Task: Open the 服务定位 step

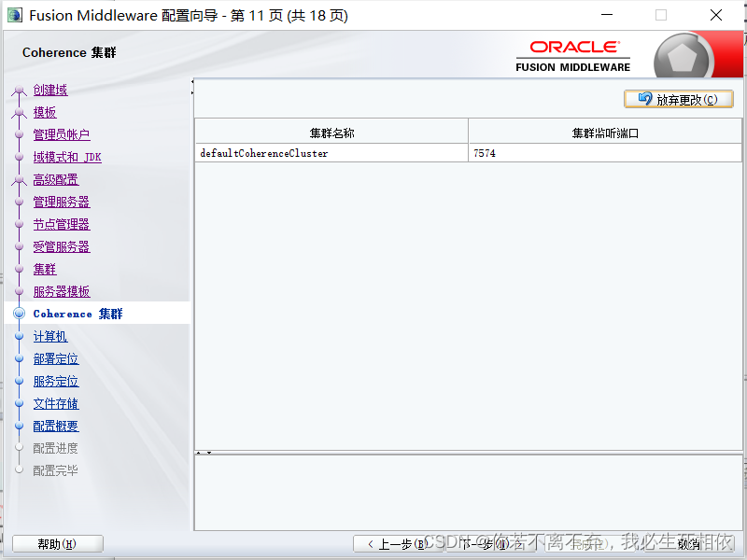Action: [56, 381]
